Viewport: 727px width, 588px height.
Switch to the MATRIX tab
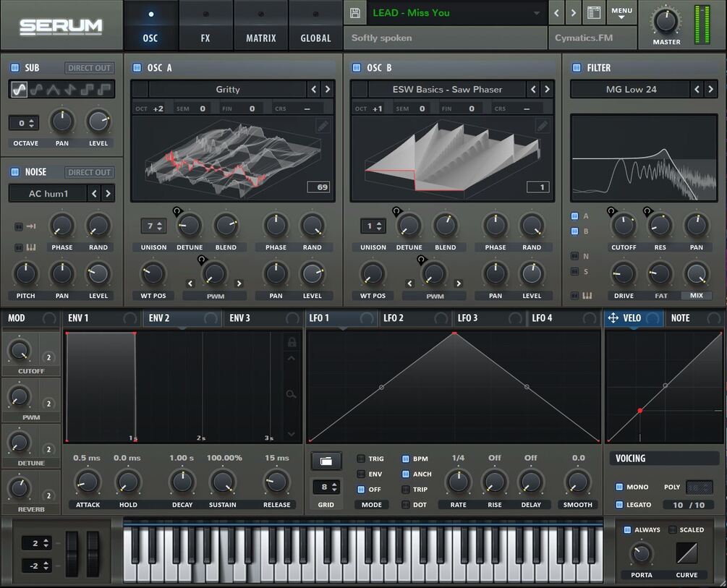click(260, 25)
